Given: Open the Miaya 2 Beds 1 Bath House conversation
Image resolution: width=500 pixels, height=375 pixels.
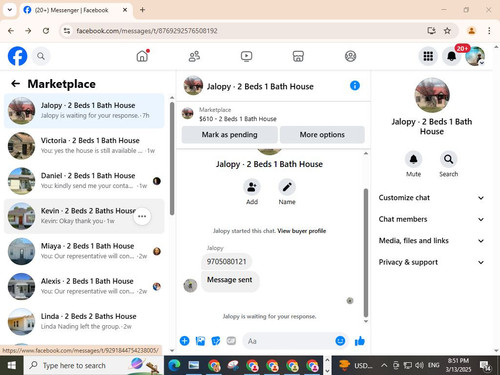Looking at the screenshot, I should (x=84, y=251).
